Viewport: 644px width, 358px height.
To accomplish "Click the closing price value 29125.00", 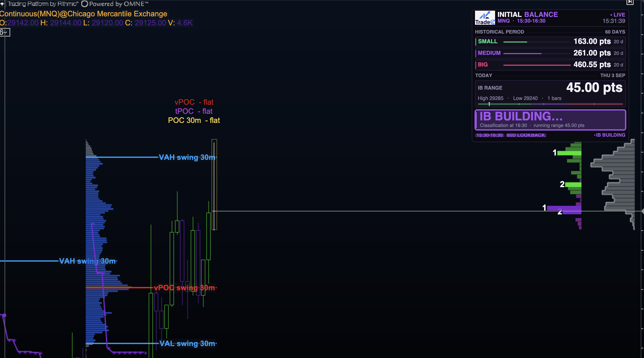I will pyautogui.click(x=150, y=23).
